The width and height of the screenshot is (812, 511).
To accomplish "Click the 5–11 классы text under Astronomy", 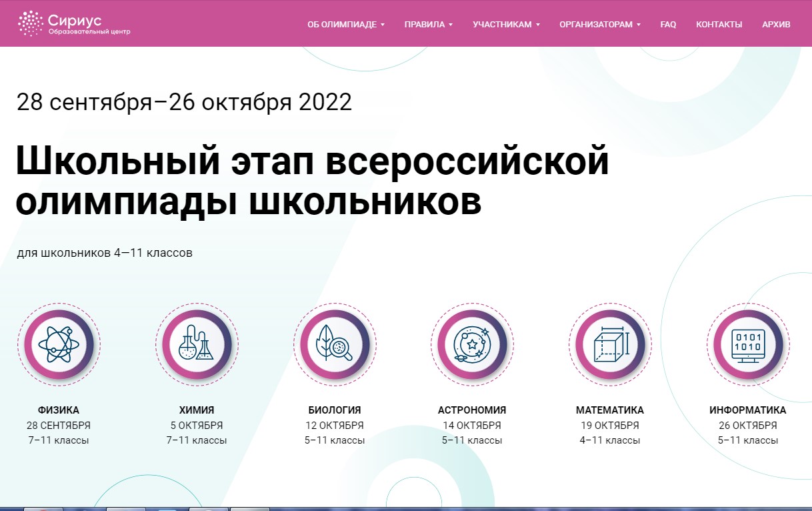I will tap(472, 440).
